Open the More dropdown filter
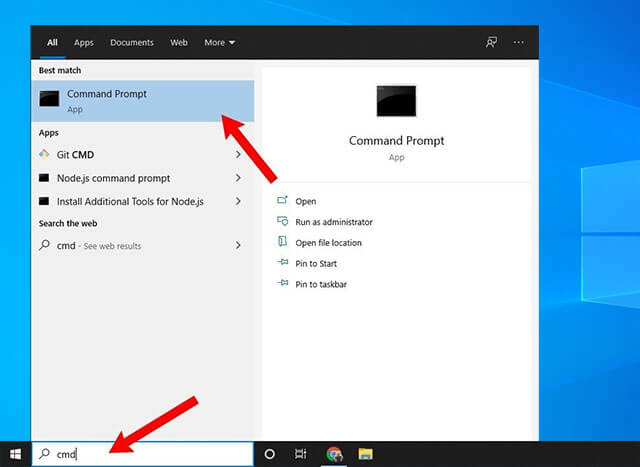This screenshot has height=467, width=640. (220, 42)
